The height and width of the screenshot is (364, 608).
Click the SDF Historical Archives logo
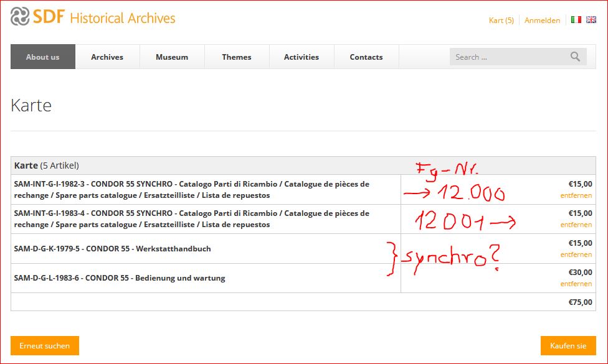93,17
